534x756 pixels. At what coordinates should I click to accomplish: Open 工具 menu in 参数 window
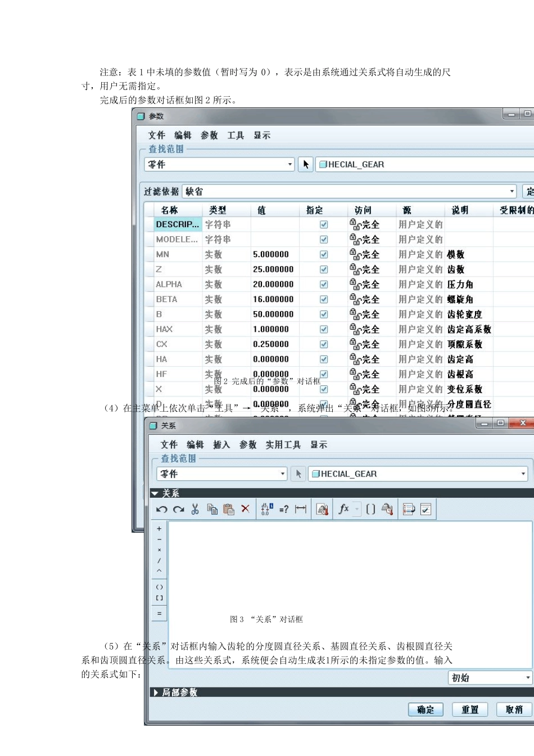click(236, 136)
